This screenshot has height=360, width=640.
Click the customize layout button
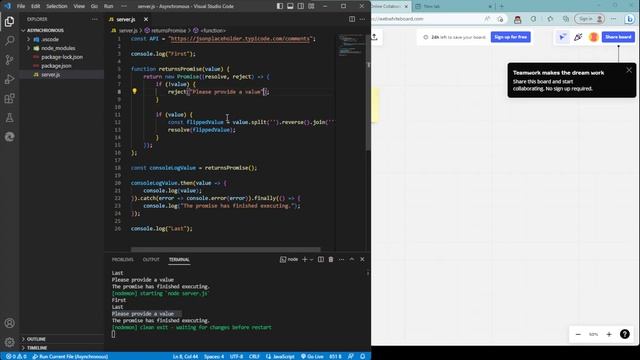[x=311, y=6]
